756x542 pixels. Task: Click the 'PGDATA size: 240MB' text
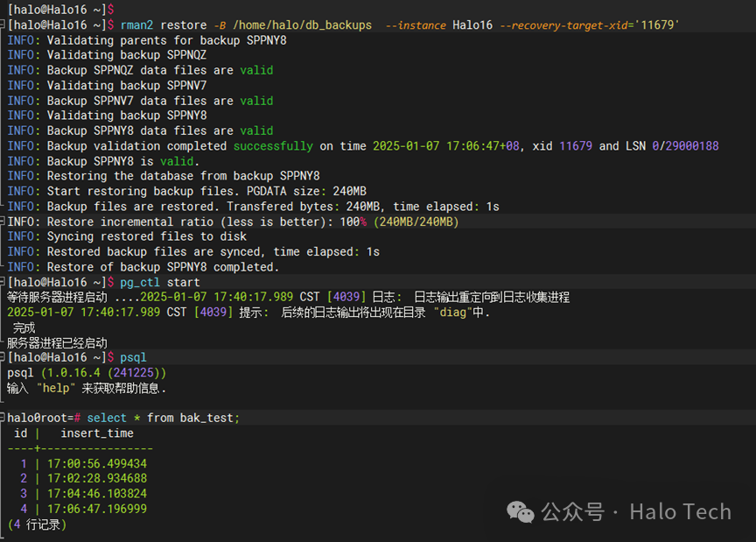click(306, 191)
